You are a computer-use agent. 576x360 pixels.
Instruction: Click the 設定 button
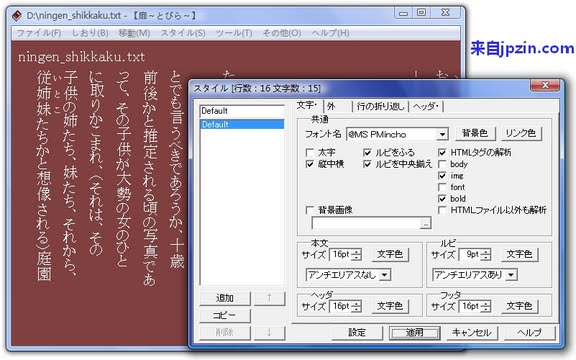tap(357, 332)
